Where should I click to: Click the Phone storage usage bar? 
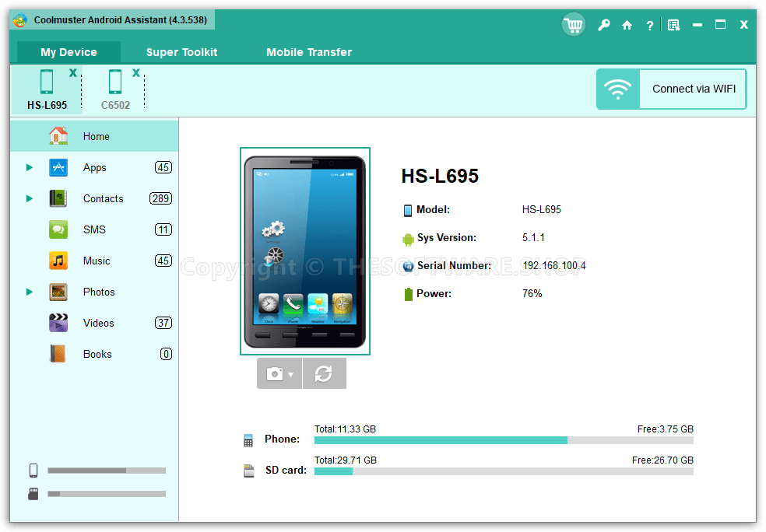[504, 440]
